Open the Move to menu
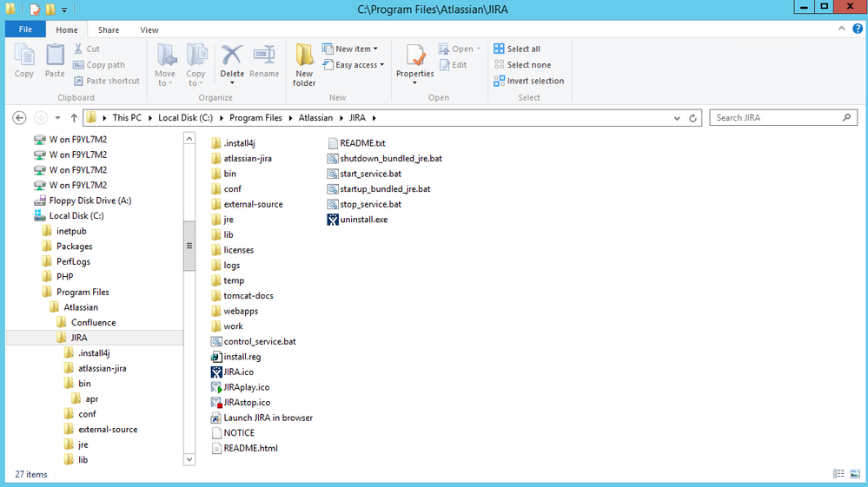 [x=165, y=65]
